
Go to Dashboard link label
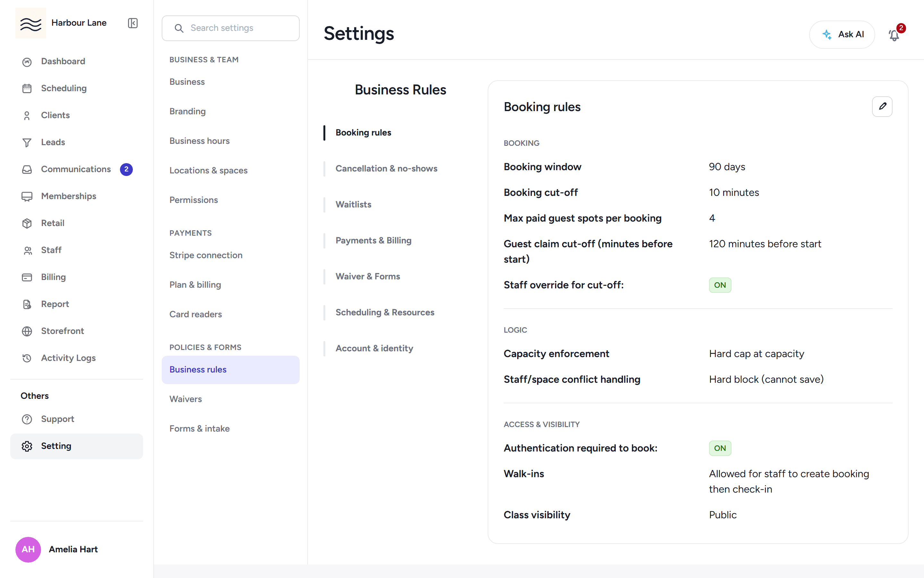tap(63, 61)
